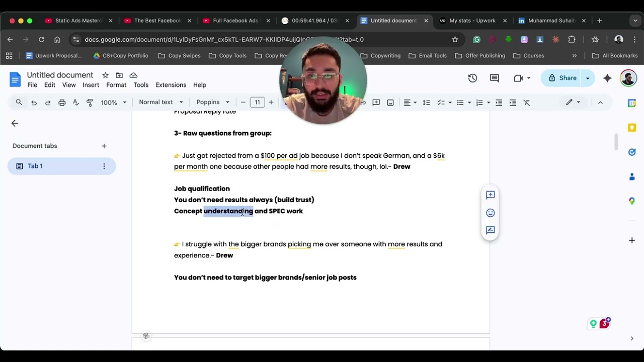This screenshot has width=644, height=362.
Task: Insert image from toolbar
Action: [390, 102]
